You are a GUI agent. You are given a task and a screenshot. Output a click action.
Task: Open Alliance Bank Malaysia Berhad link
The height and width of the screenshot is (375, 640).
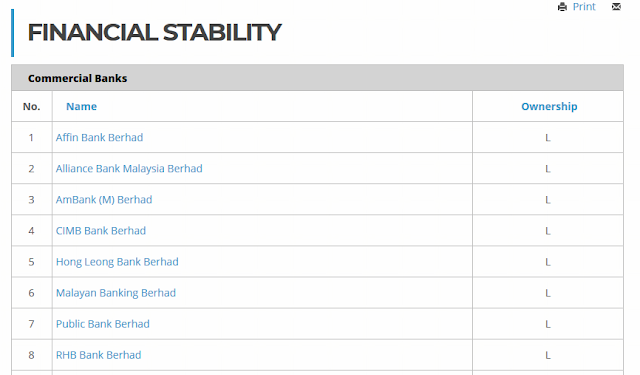coord(129,169)
